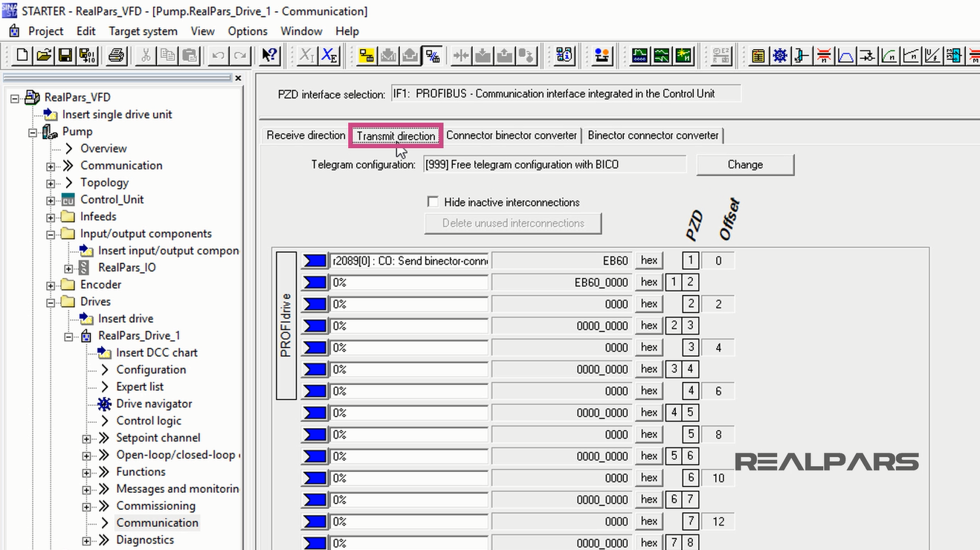Click the save and compile icon

click(87, 56)
